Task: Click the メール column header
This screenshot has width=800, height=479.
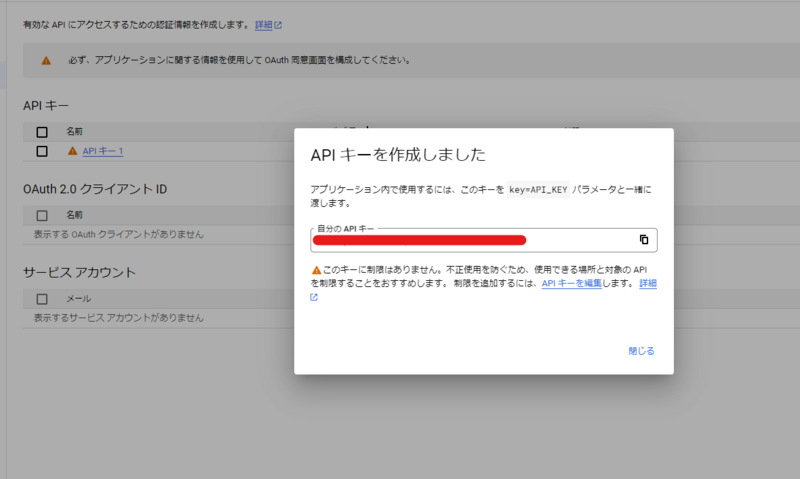Action: point(79,298)
